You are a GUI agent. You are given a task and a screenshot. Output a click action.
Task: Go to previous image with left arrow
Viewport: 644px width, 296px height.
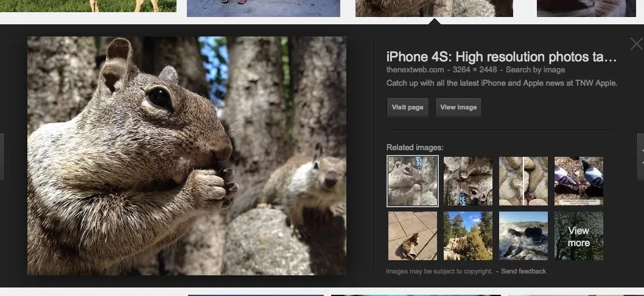click(2, 157)
